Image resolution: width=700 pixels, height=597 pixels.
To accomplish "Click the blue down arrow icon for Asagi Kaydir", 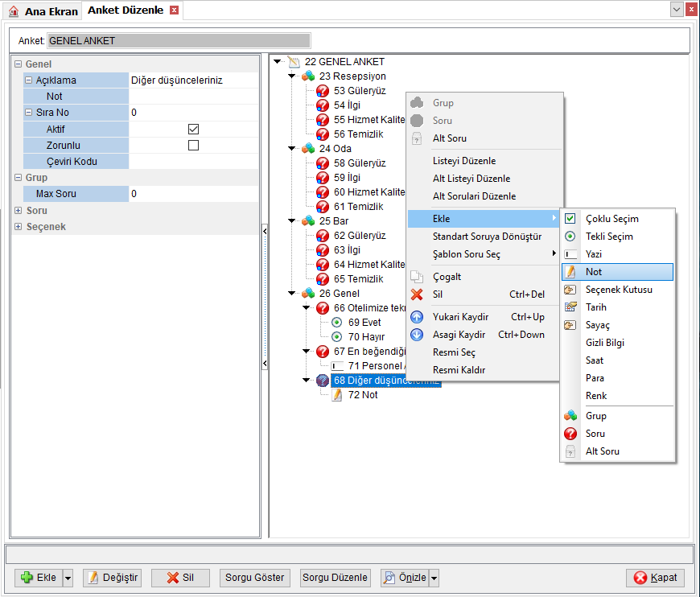I will coord(417,335).
